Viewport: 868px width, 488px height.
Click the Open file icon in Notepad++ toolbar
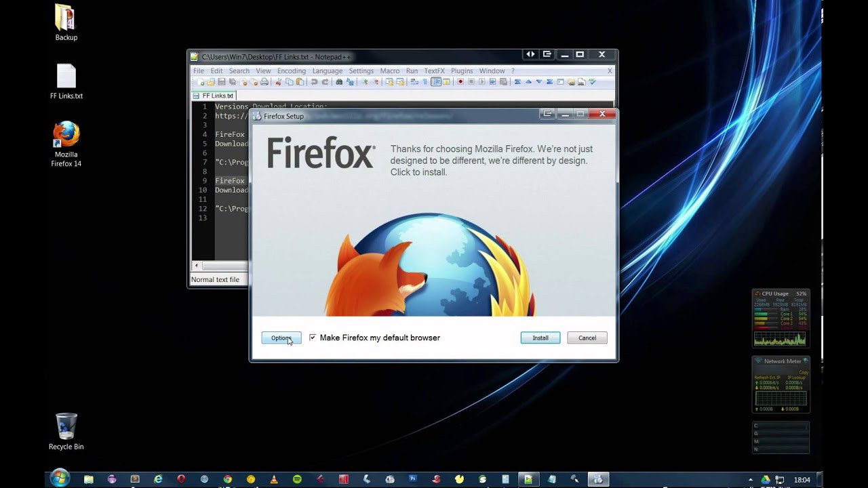[211, 82]
